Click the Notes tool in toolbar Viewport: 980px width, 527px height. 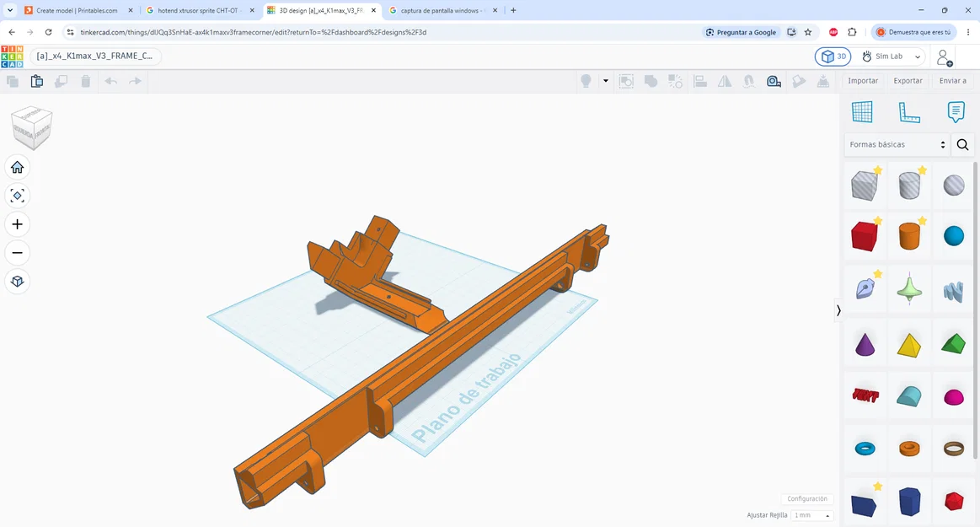click(799, 81)
